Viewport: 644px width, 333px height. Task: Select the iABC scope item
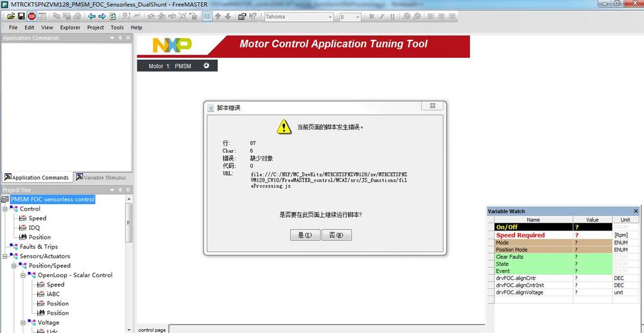(53, 294)
